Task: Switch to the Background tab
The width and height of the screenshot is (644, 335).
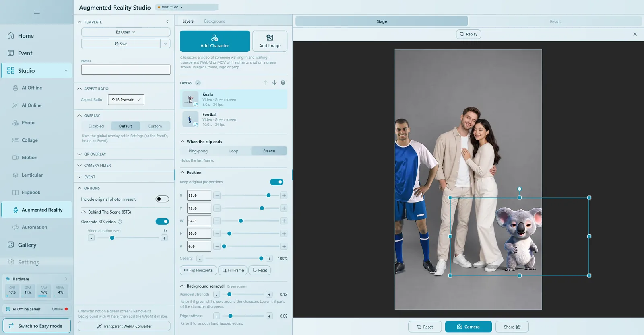Action: pos(215,21)
